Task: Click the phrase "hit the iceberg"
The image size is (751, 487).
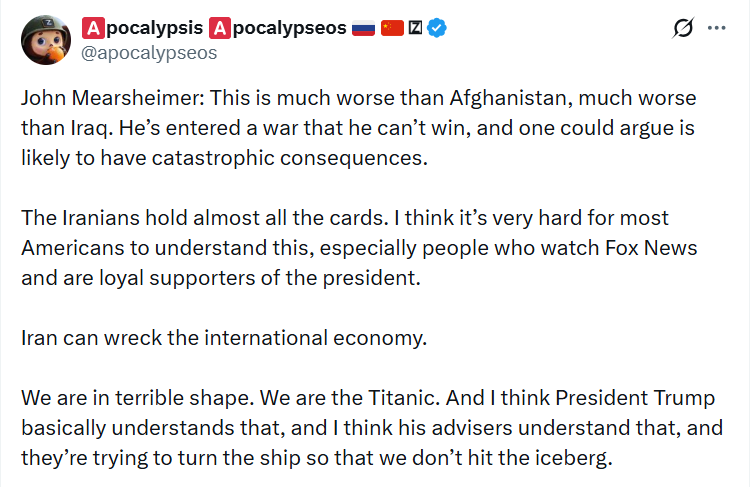Action: (557, 458)
